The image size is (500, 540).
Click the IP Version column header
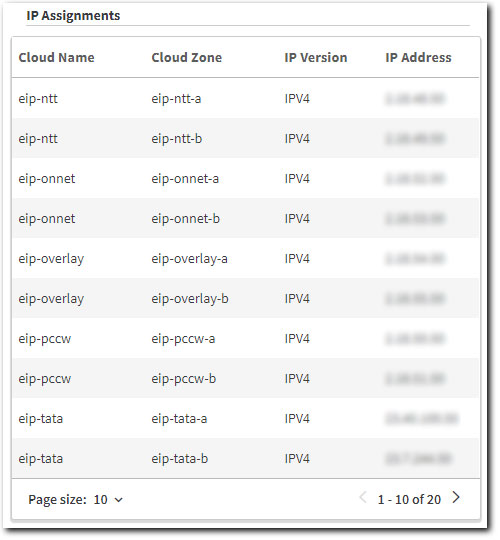316,58
